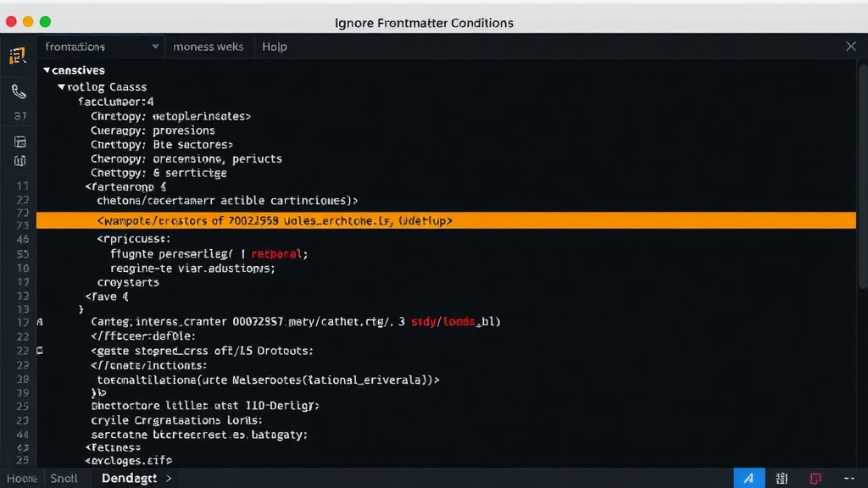Open the Holp menu
The image size is (868, 488).
point(275,47)
